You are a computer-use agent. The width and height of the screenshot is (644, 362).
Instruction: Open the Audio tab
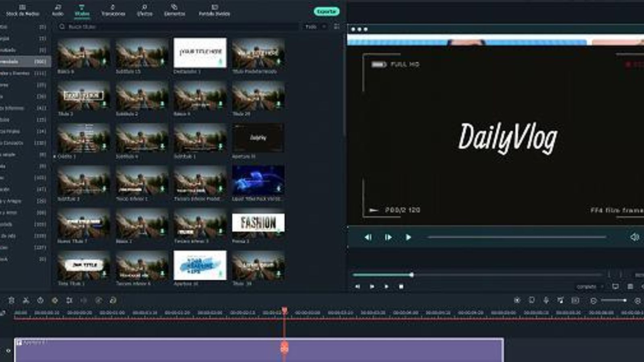coord(58,10)
